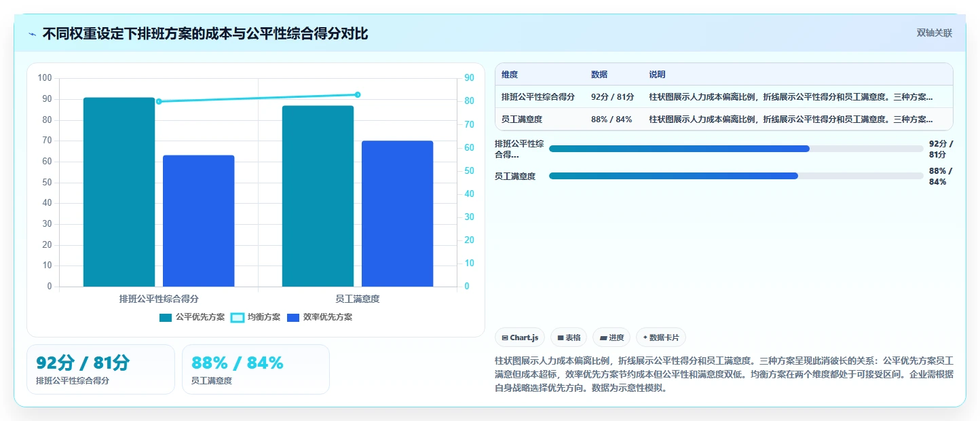Click the 88% / 84% table cell
Screen dimensions: 980x421
coord(611,120)
